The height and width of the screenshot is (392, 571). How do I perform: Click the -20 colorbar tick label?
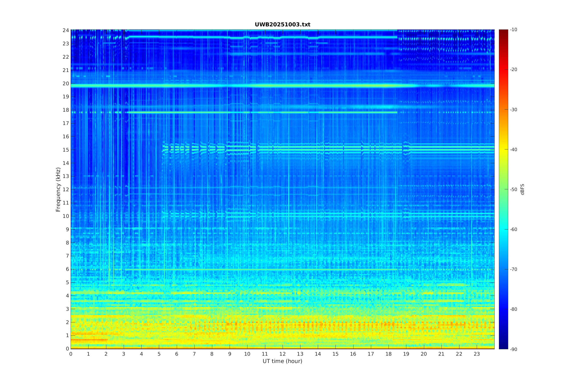513,70
